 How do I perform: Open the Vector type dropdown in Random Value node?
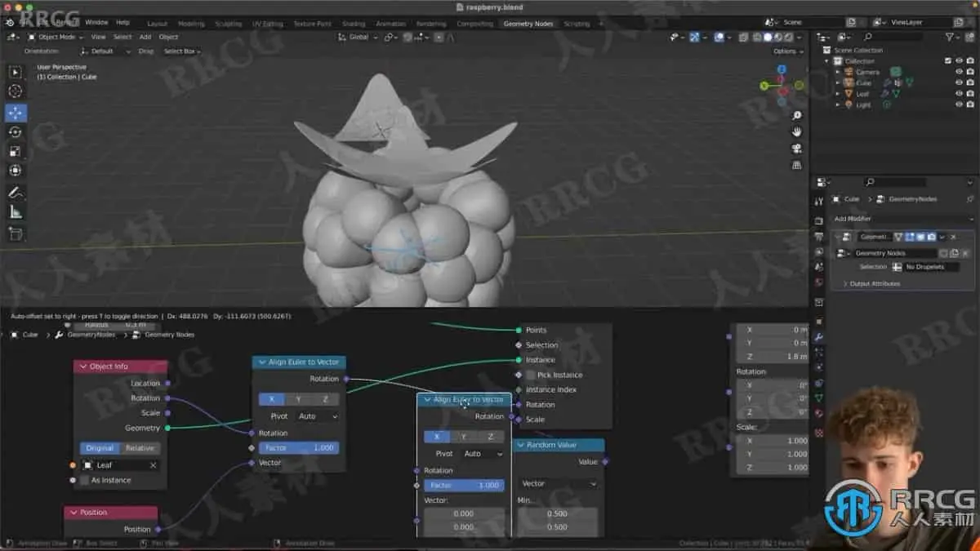(559, 483)
